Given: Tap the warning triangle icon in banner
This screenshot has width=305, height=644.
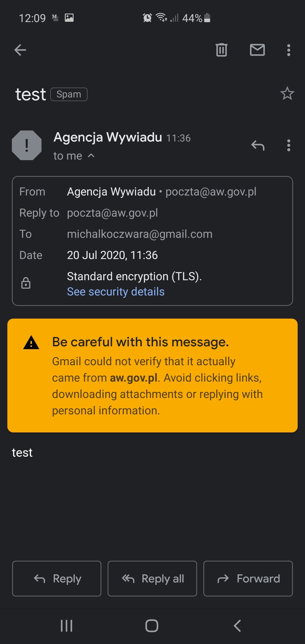Looking at the screenshot, I should coord(31,343).
